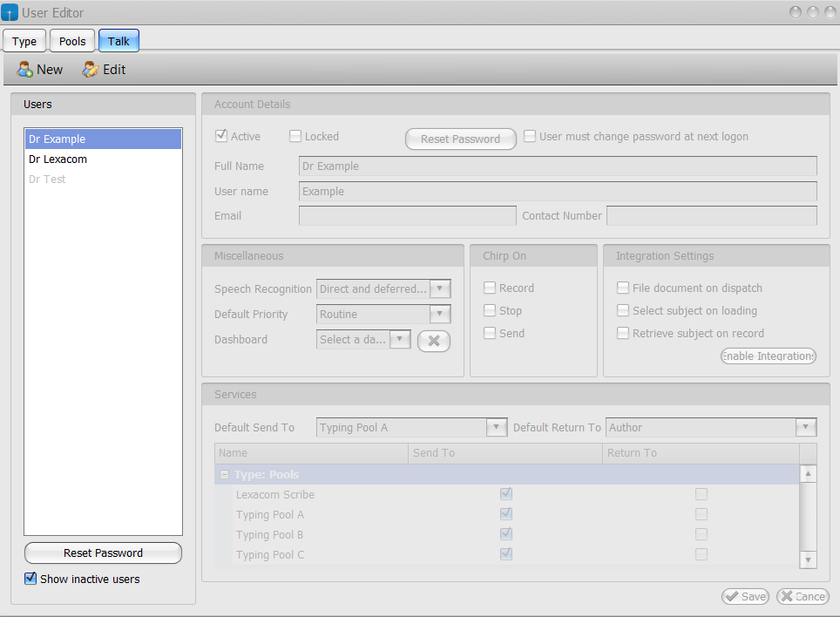Screen dimensions: 840x617
Task: Select Dr Example in Users list
Action: (x=103, y=139)
